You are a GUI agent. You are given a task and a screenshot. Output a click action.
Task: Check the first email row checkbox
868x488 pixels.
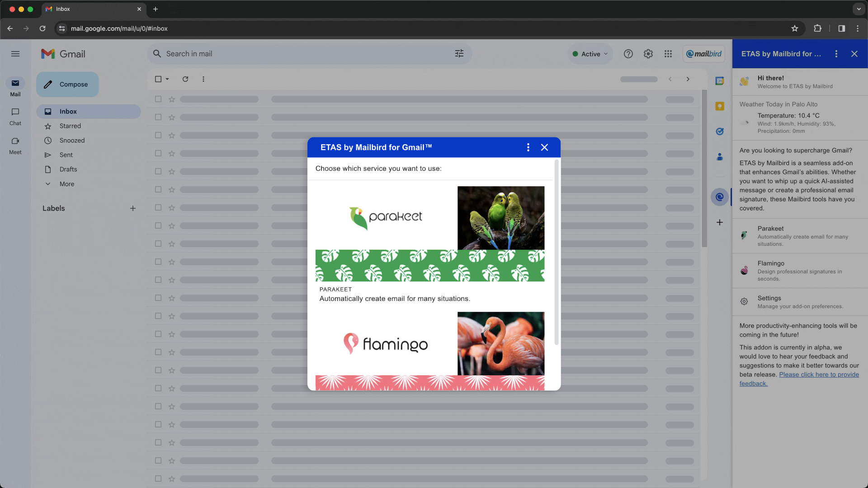(158, 99)
